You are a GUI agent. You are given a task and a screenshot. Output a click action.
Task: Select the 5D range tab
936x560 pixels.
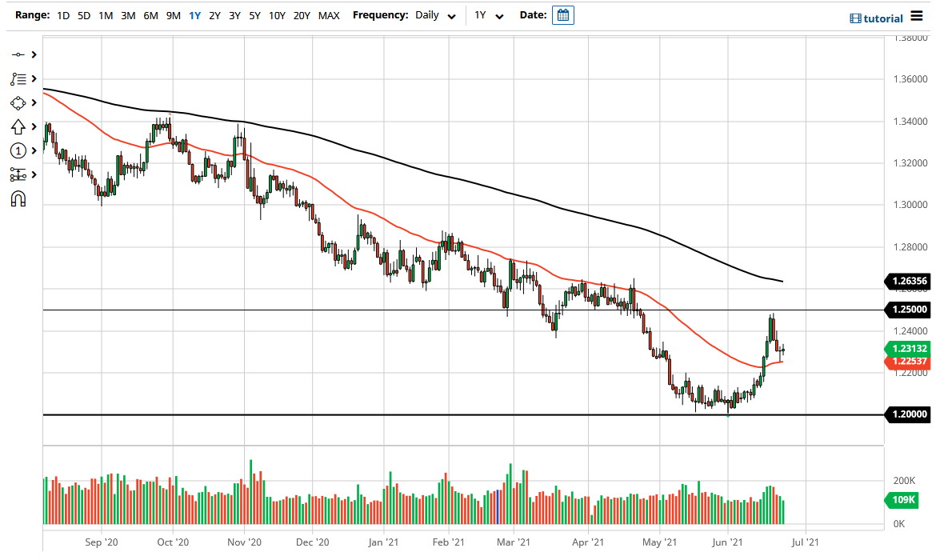83,14
